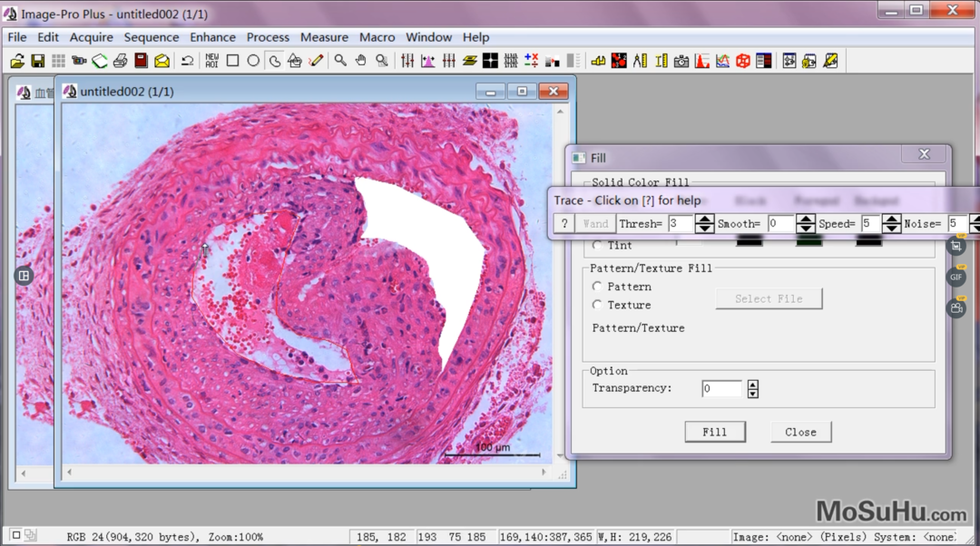Click the Open file folder icon
This screenshot has height=546, width=980.
click(x=17, y=61)
